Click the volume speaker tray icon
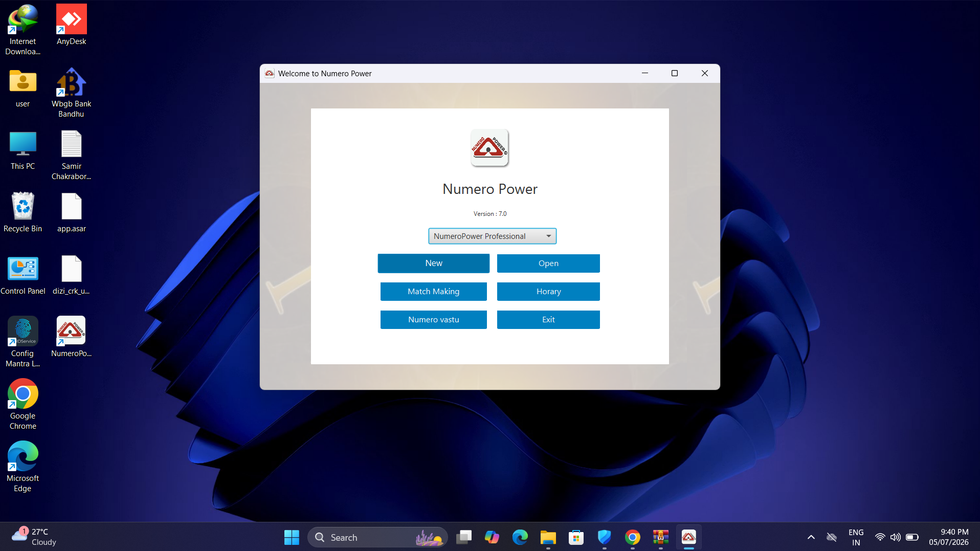This screenshot has height=551, width=980. [895, 537]
